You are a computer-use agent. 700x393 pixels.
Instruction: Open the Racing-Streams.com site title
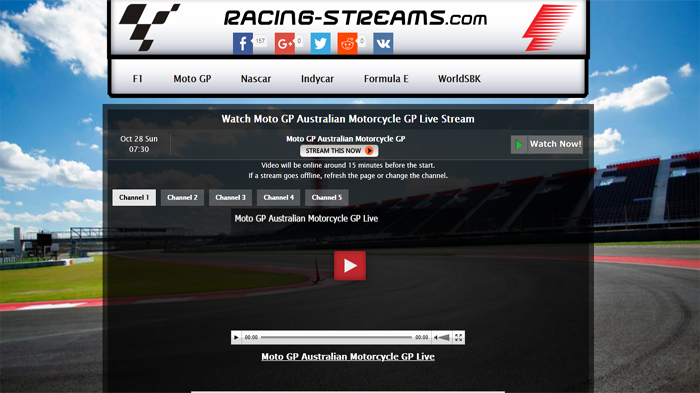[x=355, y=17]
